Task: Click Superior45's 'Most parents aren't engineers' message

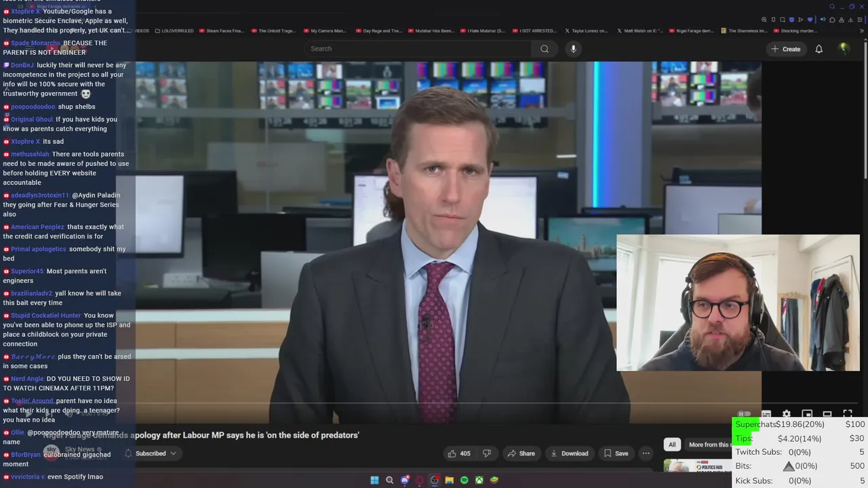Action: pyautogui.click(x=55, y=276)
